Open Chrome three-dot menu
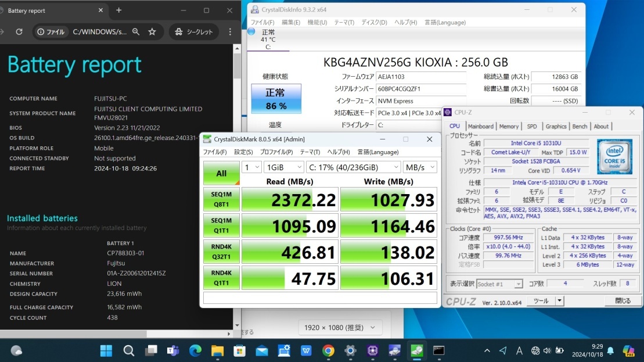This screenshot has width=644, height=362. pyautogui.click(x=230, y=31)
